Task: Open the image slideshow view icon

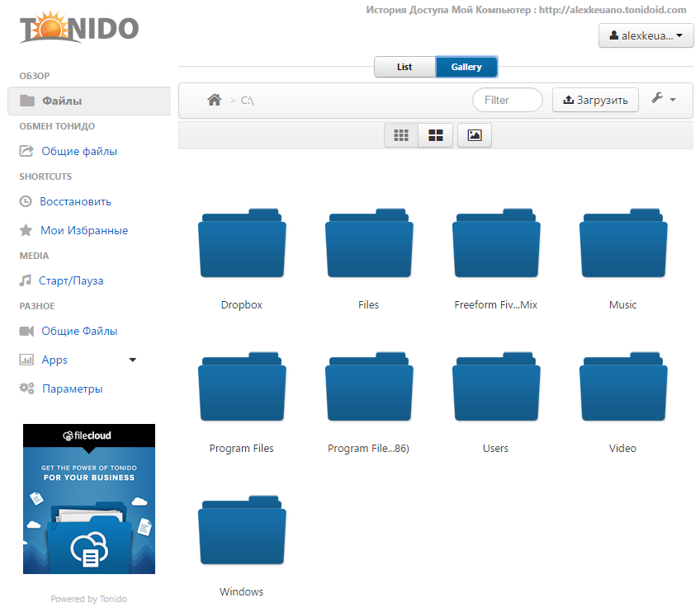Action: coord(475,135)
